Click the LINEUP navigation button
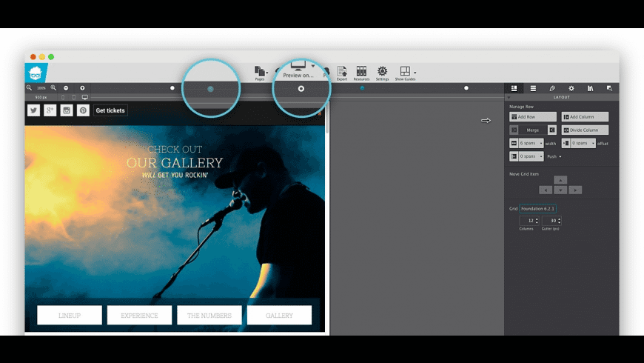 pyautogui.click(x=70, y=316)
